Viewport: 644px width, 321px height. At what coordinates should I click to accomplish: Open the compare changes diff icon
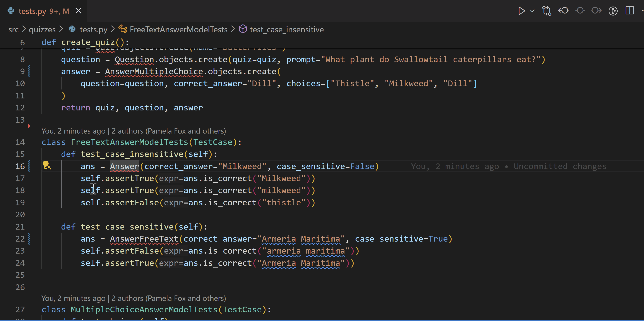click(547, 11)
